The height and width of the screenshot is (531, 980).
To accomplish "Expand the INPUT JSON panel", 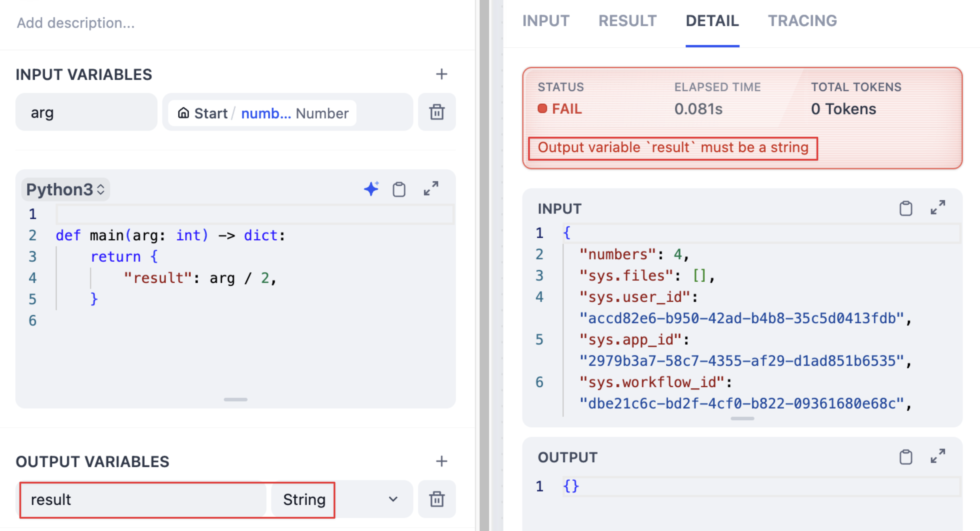I will 938,208.
